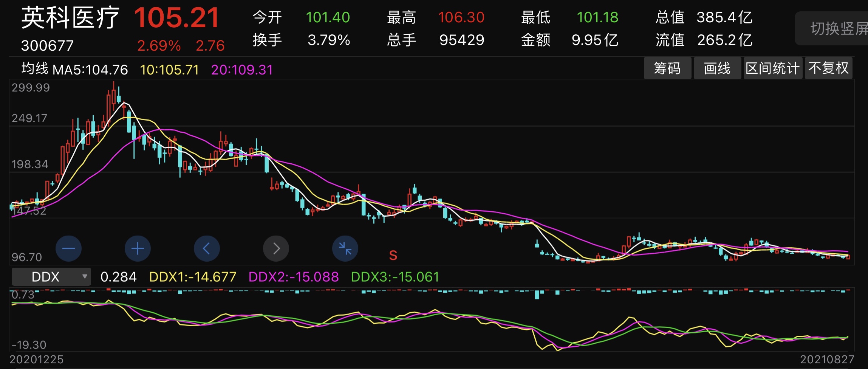Click the stock name 英科医疗
Image resolution: width=868 pixels, height=369 pixels.
(70, 18)
